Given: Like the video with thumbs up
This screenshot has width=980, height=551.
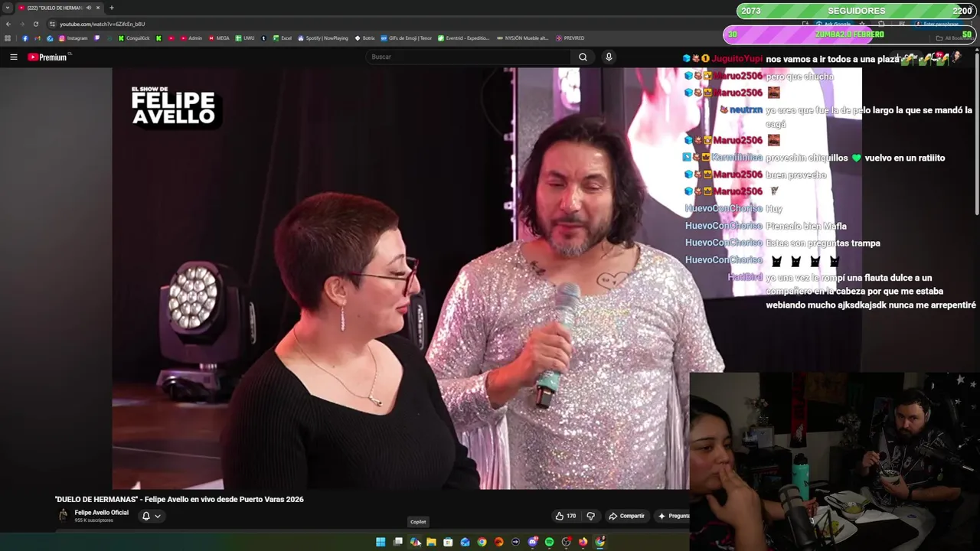Looking at the screenshot, I should click(566, 516).
